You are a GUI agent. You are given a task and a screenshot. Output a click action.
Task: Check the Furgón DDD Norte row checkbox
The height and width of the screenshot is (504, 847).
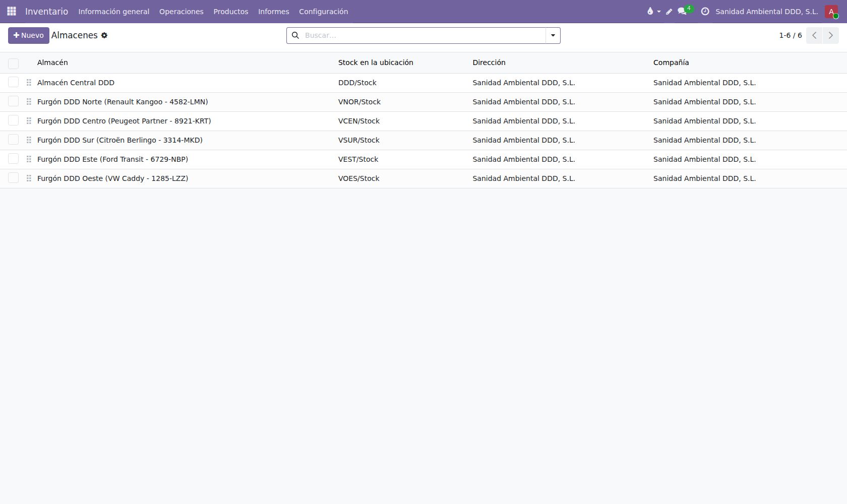[x=14, y=101]
